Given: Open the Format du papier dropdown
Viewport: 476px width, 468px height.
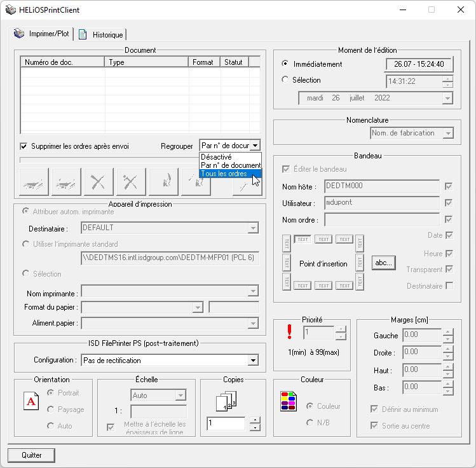Looking at the screenshot, I should point(198,307).
